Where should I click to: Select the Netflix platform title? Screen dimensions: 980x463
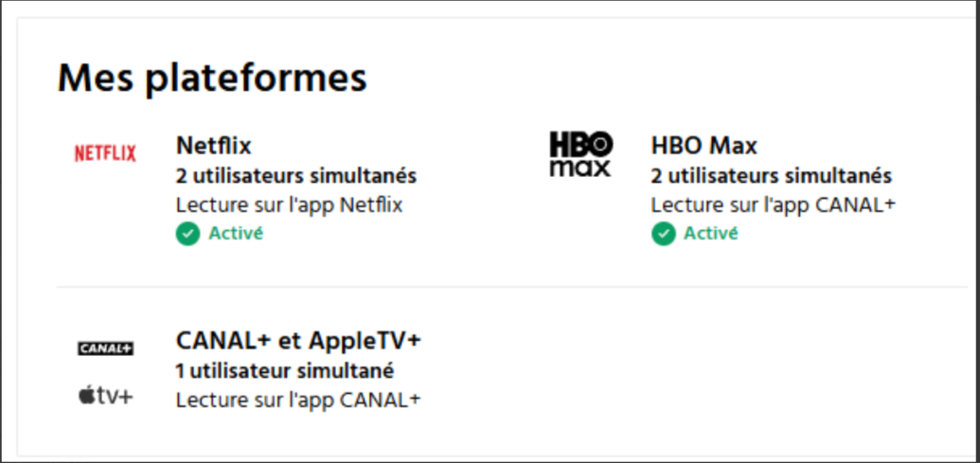(x=213, y=146)
